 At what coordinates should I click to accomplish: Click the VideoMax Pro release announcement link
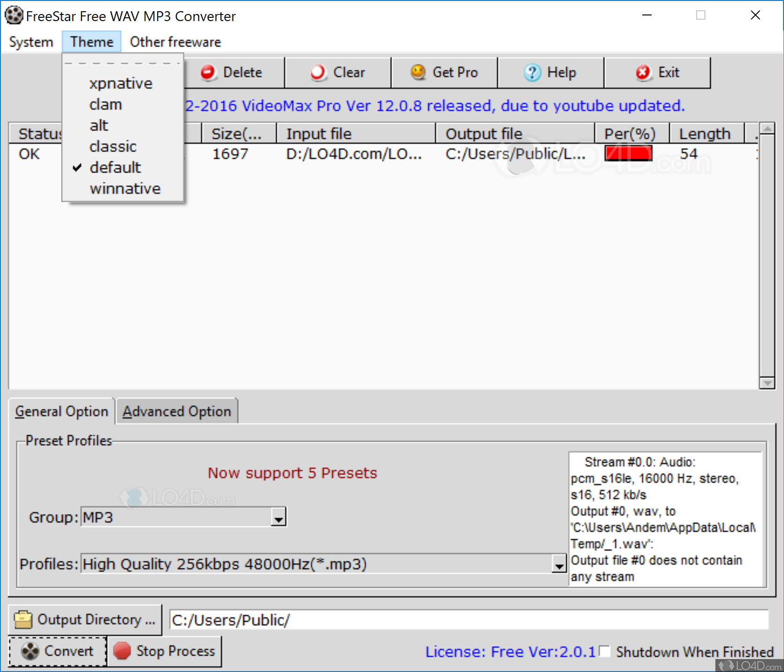pyautogui.click(x=435, y=106)
